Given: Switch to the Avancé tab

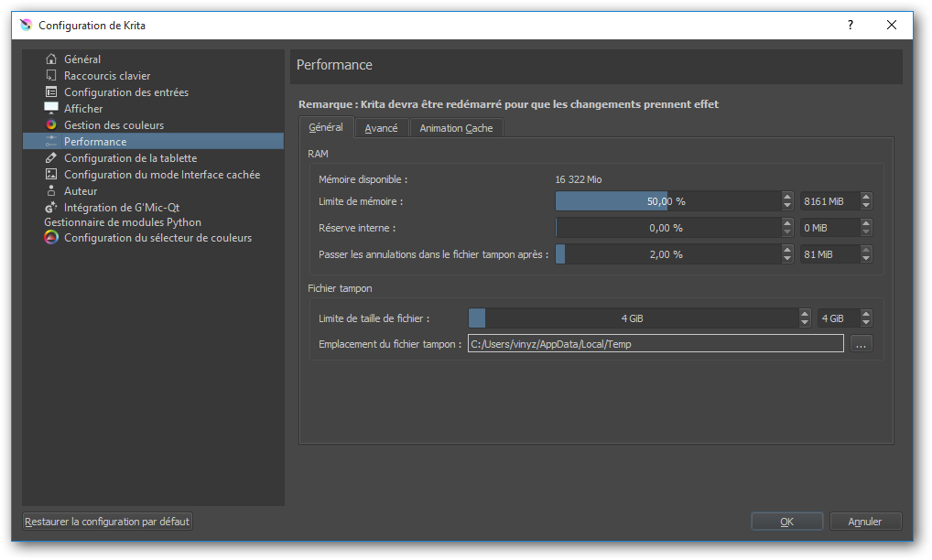Looking at the screenshot, I should pyautogui.click(x=381, y=128).
